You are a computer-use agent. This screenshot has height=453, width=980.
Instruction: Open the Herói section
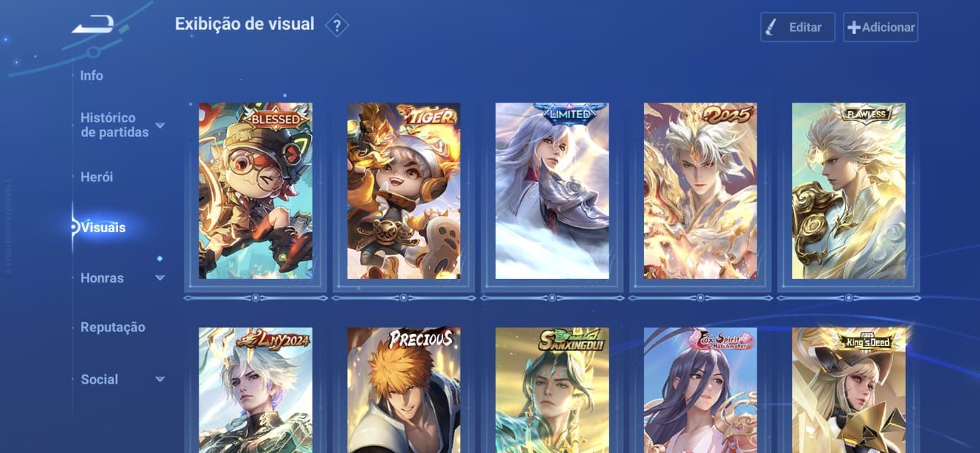(97, 177)
